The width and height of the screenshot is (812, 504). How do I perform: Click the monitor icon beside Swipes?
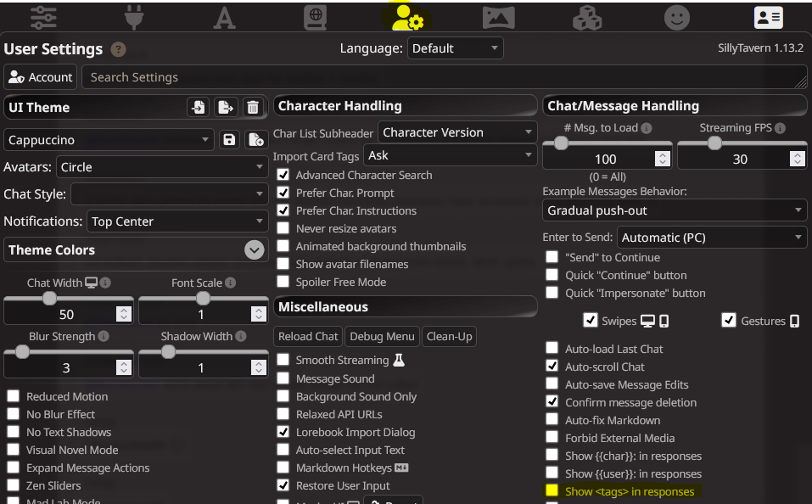click(648, 321)
